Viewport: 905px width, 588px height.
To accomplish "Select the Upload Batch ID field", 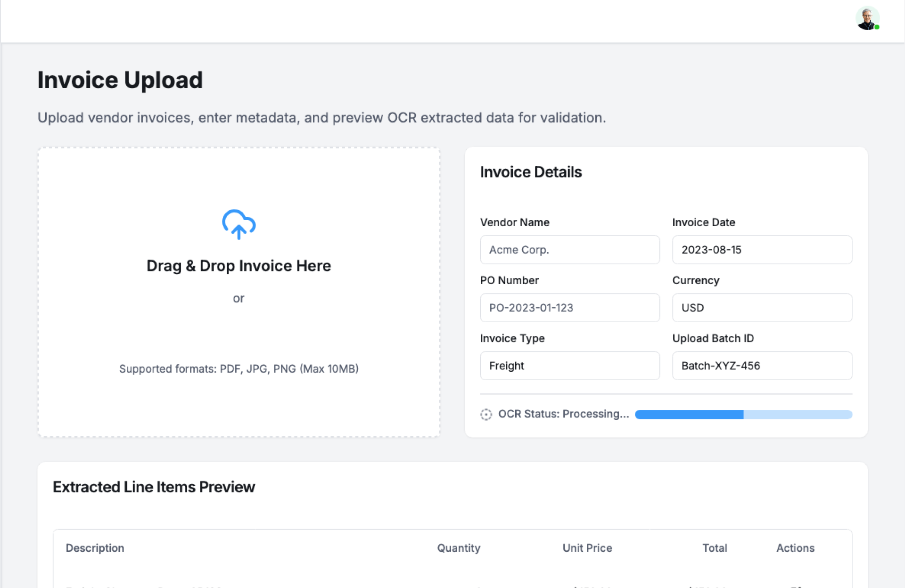I will (x=762, y=366).
